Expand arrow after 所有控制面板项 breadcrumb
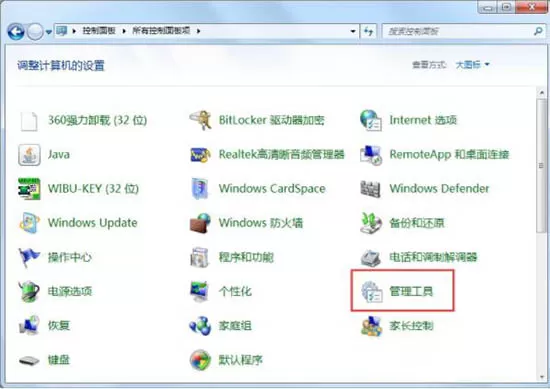Viewport: 550px width, 389px height. pyautogui.click(x=199, y=31)
